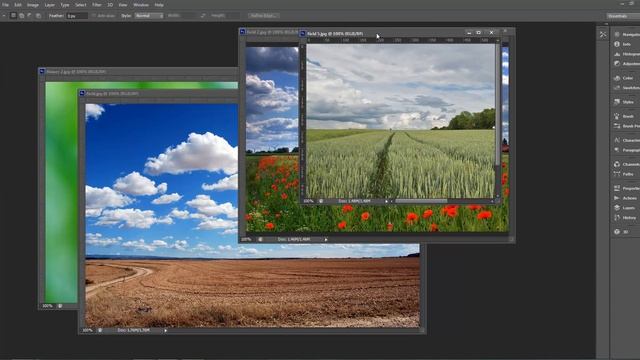Open the Navigator panel icon
This screenshot has height=360, width=640.
[x=617, y=34]
